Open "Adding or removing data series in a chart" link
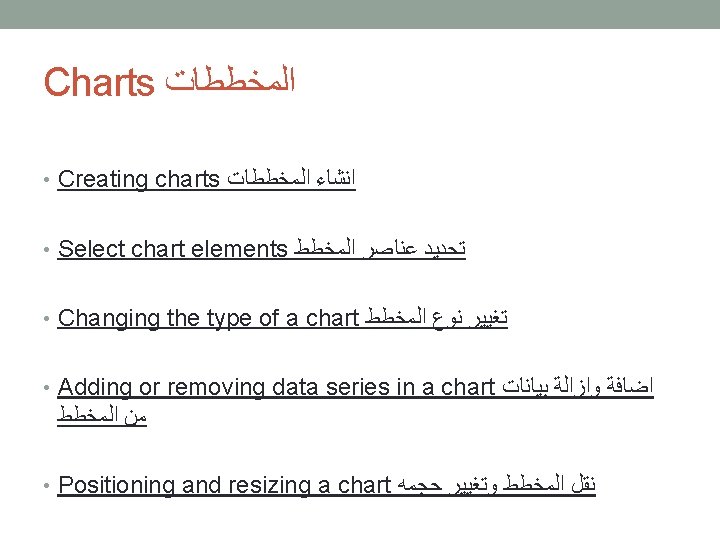 pos(276,388)
